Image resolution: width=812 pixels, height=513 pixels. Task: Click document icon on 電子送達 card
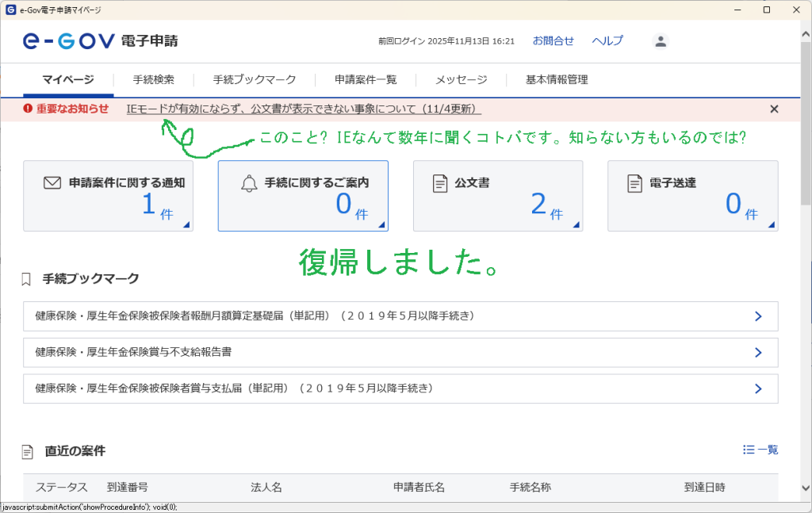pyautogui.click(x=634, y=183)
